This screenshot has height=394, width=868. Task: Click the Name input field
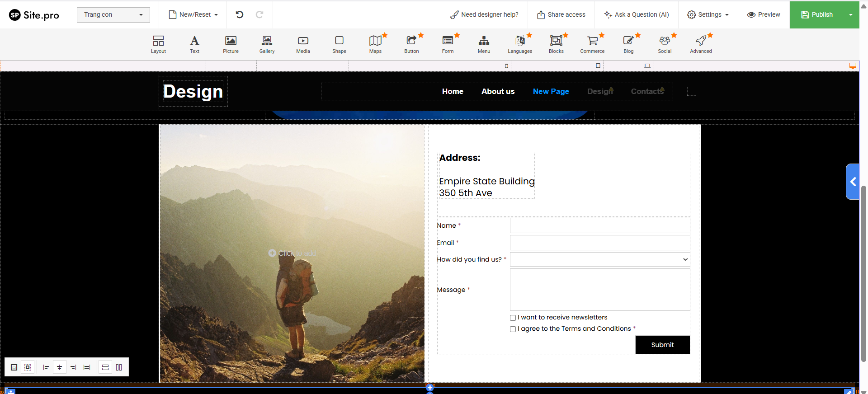coord(599,225)
